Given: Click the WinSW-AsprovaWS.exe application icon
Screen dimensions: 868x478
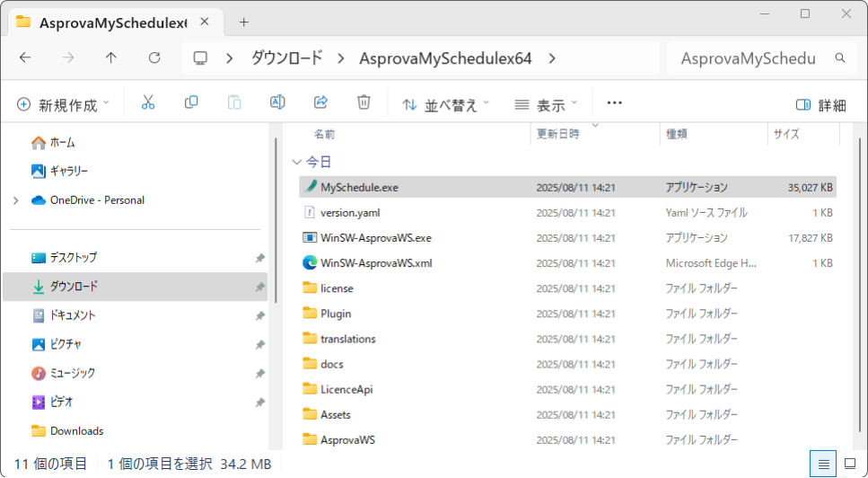Looking at the screenshot, I should (310, 237).
